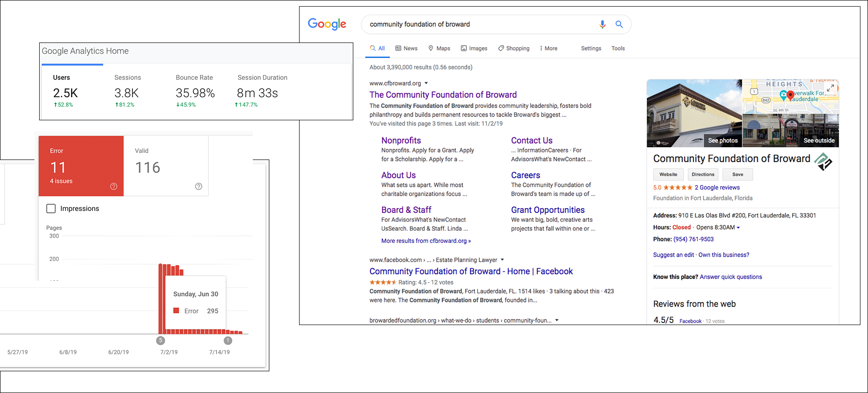The image size is (868, 393).
Task: Open the Nonprofits sitelink
Action: (401, 141)
